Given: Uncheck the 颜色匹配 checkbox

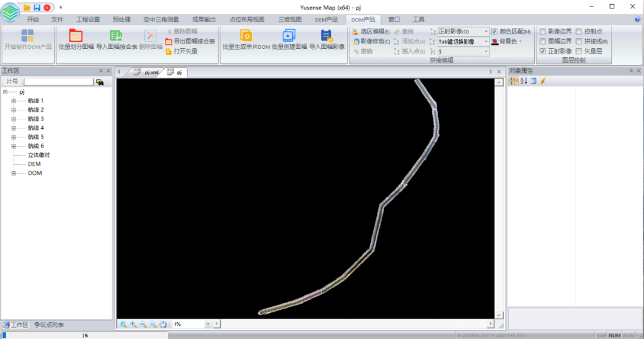Looking at the screenshot, I should (494, 31).
